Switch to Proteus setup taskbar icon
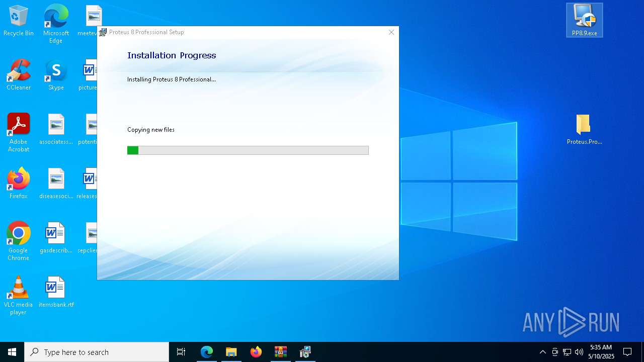644x362 pixels. pos(305,352)
